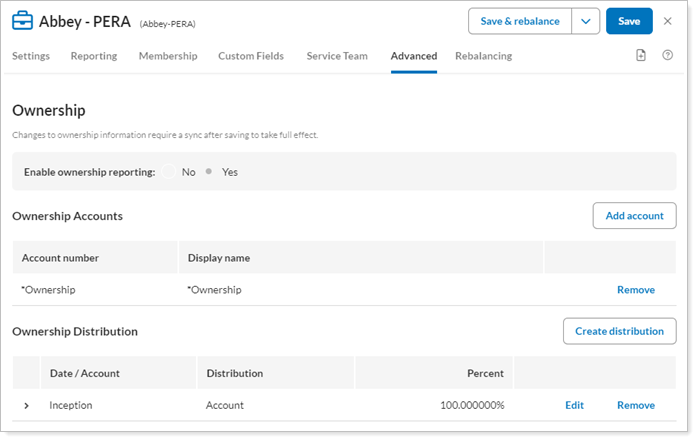This screenshot has width=697, height=441.
Task: Click the Save button
Action: pyautogui.click(x=629, y=21)
